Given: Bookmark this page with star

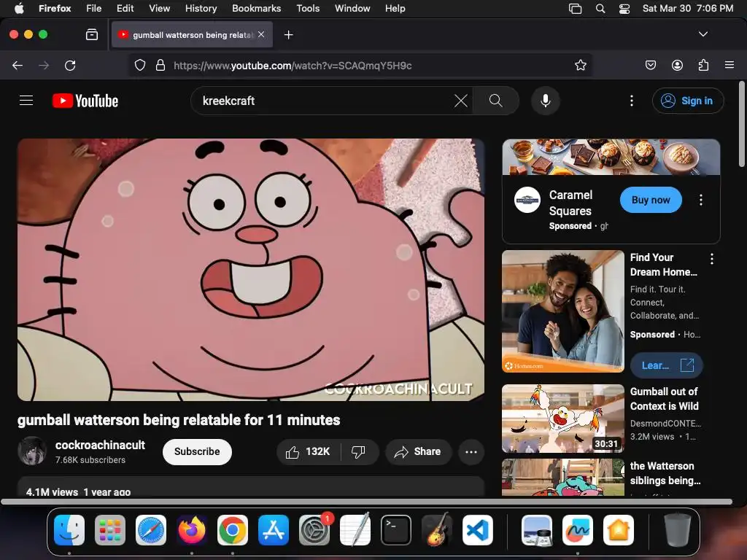Looking at the screenshot, I should (x=580, y=65).
